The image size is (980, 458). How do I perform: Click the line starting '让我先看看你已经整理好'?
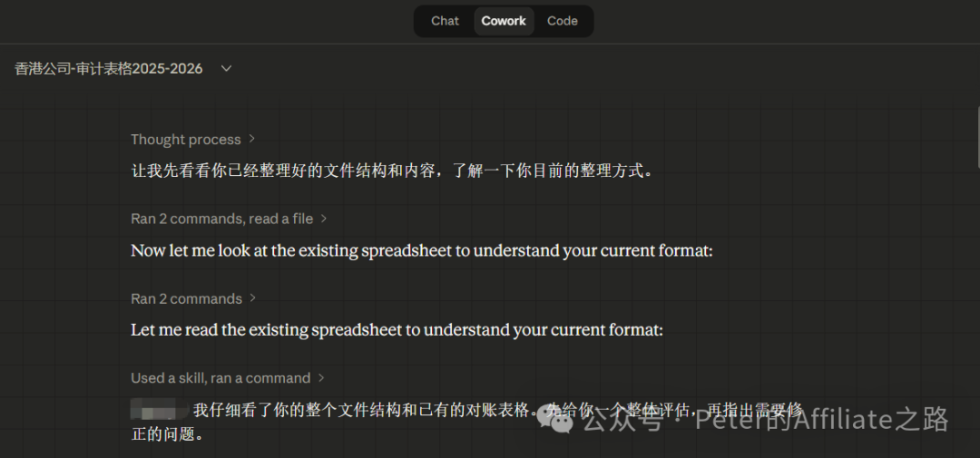point(392,171)
